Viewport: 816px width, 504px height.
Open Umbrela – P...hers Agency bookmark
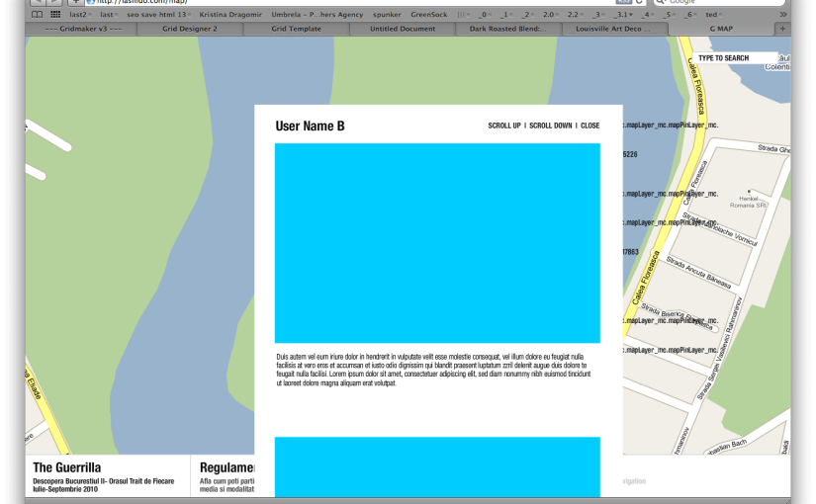tap(317, 15)
